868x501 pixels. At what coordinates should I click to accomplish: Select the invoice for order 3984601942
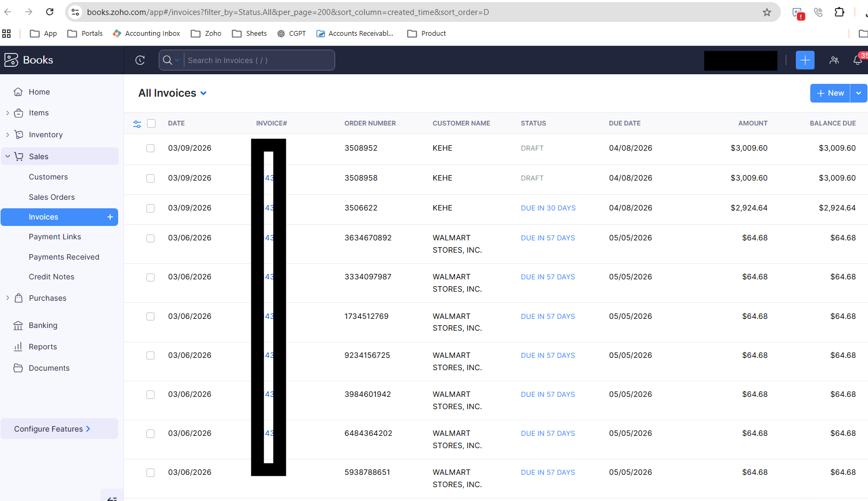coord(151,395)
